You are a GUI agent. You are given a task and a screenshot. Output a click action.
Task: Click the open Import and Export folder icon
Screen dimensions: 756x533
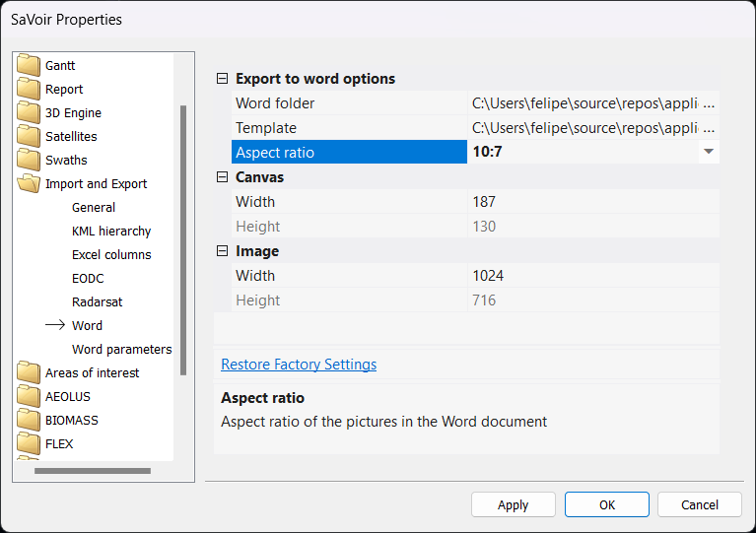[x=29, y=184]
